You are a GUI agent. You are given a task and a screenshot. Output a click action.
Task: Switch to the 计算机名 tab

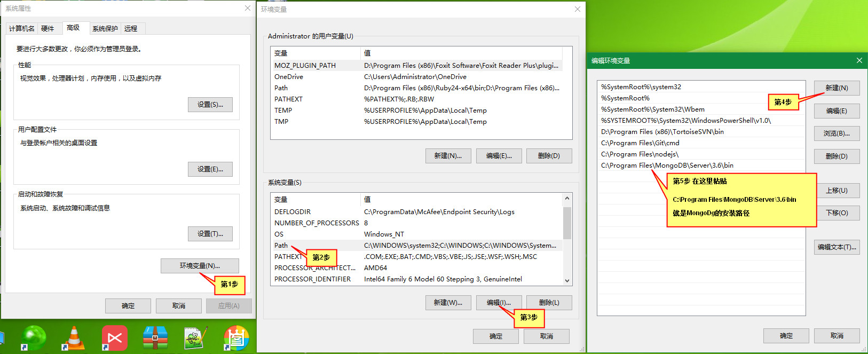[x=22, y=29]
